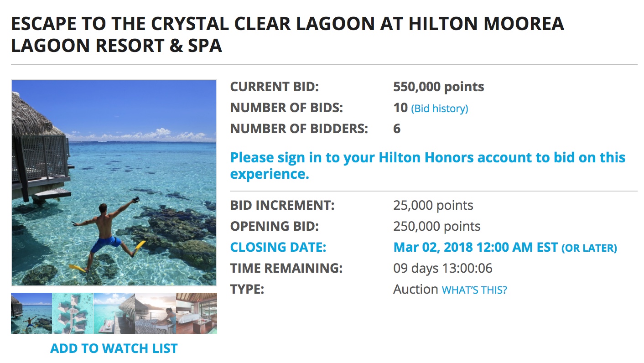Click the CLOSING DATE label
Viewport: 644px width, 363px height.
278,247
